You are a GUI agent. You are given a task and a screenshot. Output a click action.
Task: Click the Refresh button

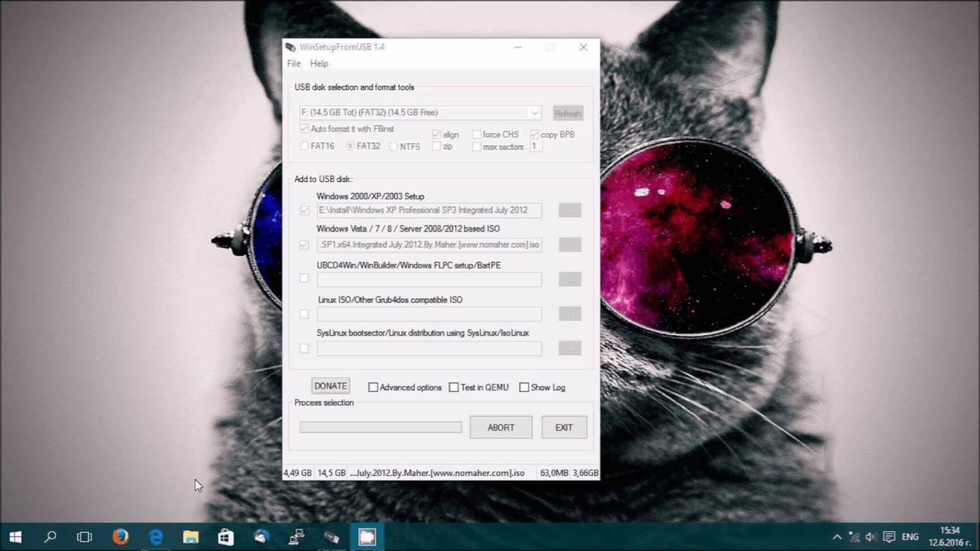click(567, 113)
